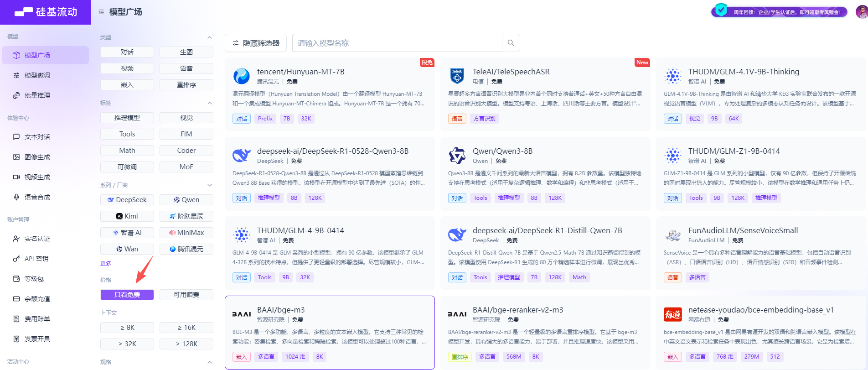The image size is (868, 370).
Task: Click the 实名认证 person icon
Action: coord(16,239)
